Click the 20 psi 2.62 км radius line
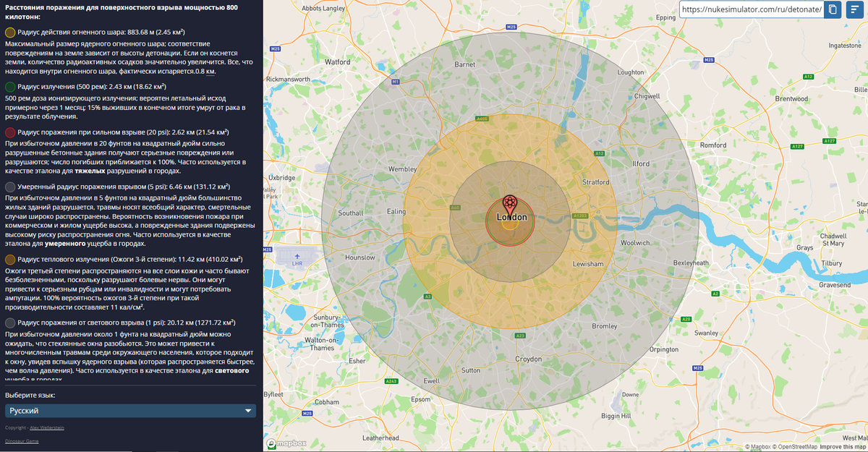Image resolution: width=868 pixels, height=452 pixels. 123,132
